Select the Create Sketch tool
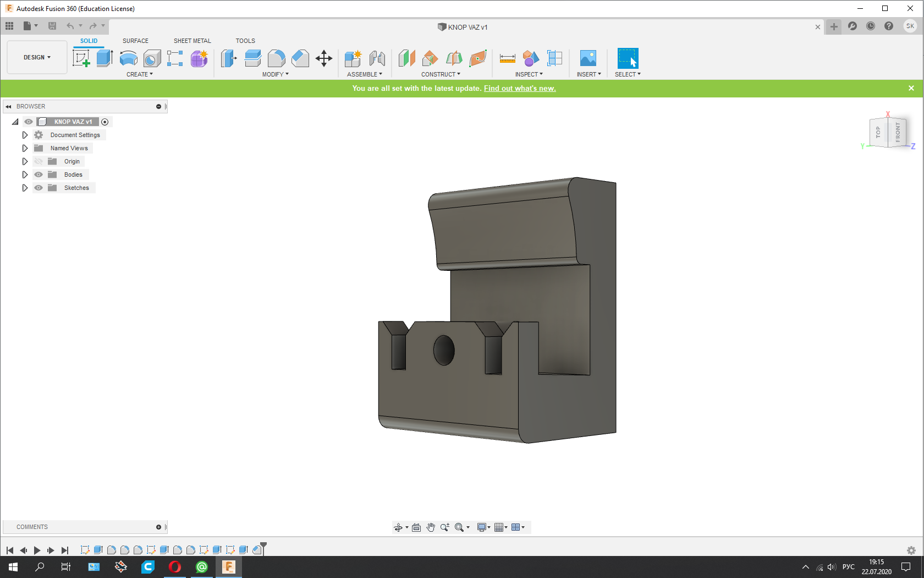The image size is (924, 578). click(x=81, y=58)
